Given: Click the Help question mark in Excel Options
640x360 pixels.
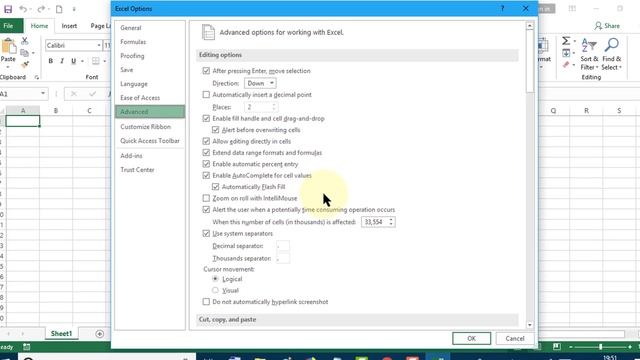Looking at the screenshot, I should (502, 9).
